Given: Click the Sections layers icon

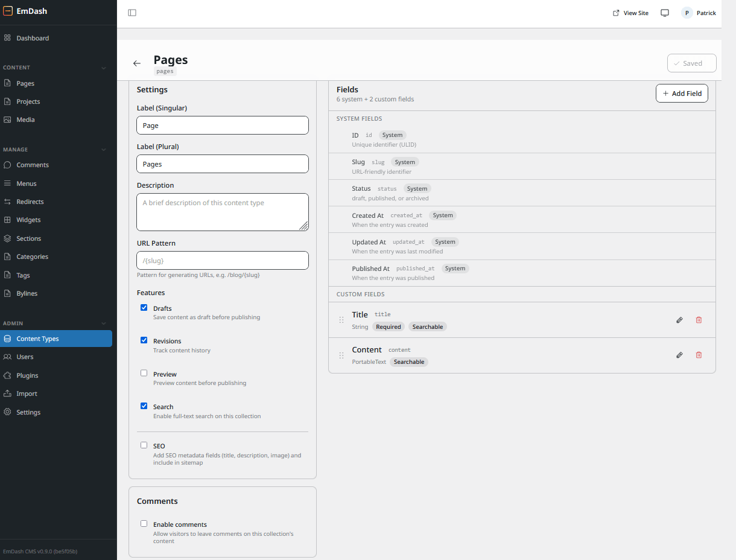Looking at the screenshot, I should [7, 238].
